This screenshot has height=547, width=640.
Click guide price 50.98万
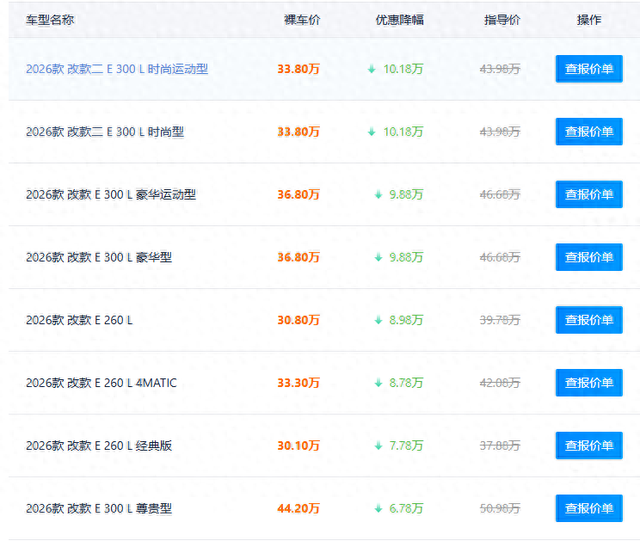[500, 509]
